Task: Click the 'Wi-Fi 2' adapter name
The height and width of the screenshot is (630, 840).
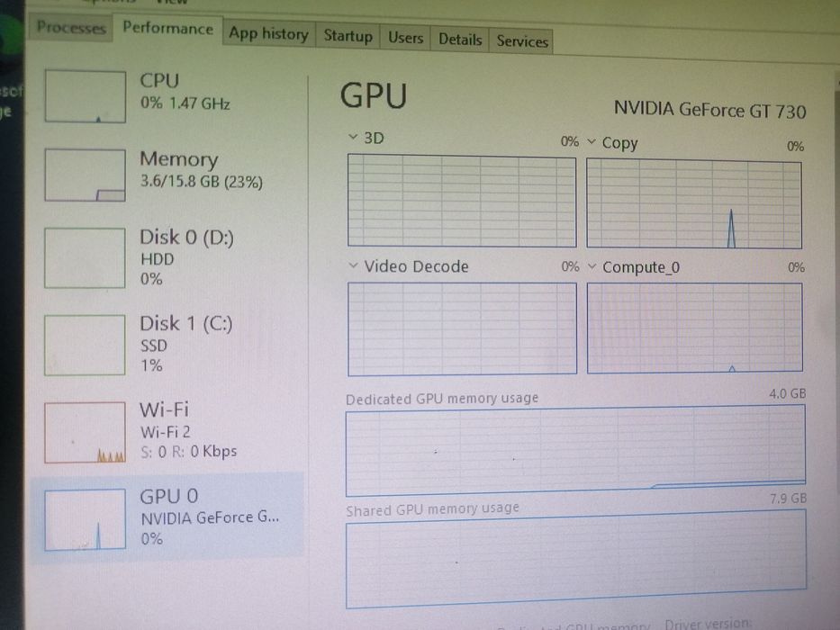Action: 166,432
